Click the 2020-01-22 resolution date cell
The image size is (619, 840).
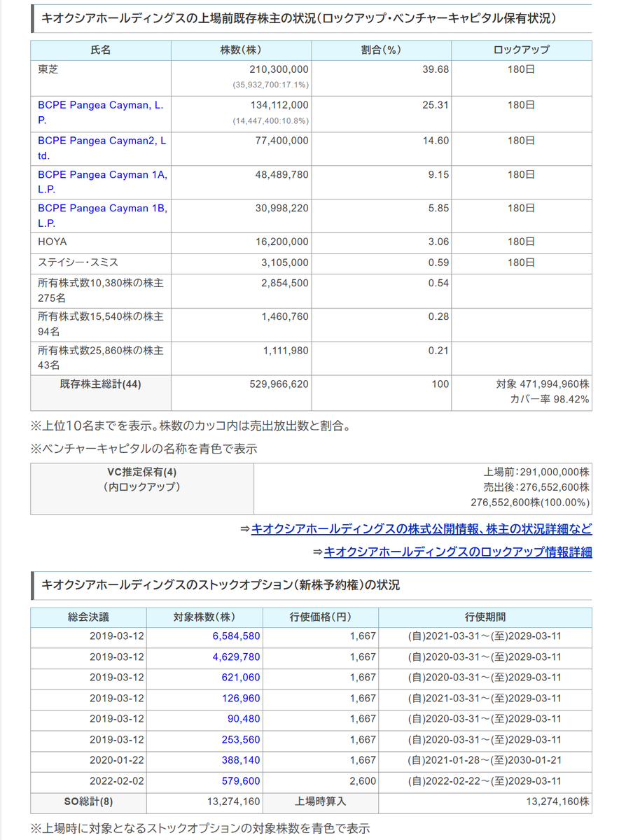tap(89, 760)
